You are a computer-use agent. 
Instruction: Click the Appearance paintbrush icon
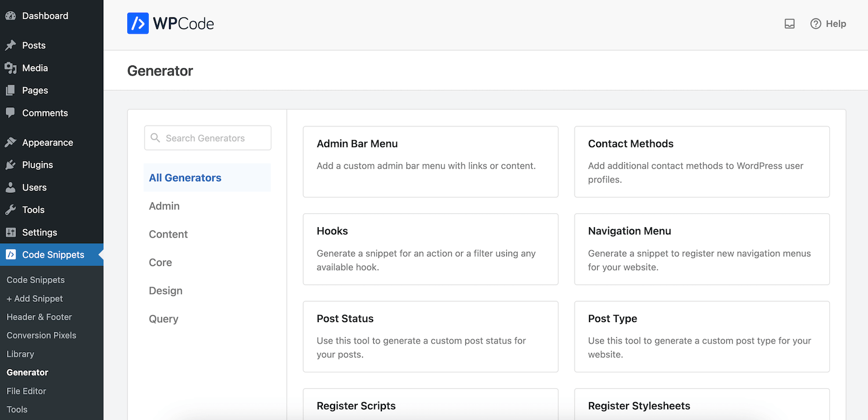tap(10, 143)
